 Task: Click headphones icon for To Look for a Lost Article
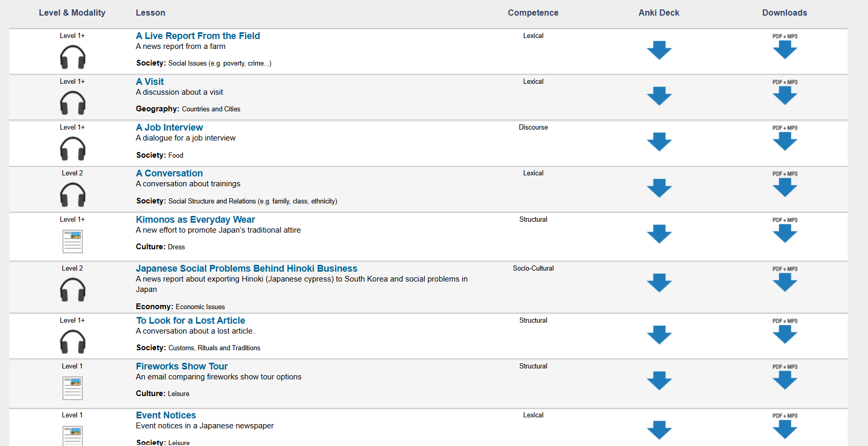point(72,342)
